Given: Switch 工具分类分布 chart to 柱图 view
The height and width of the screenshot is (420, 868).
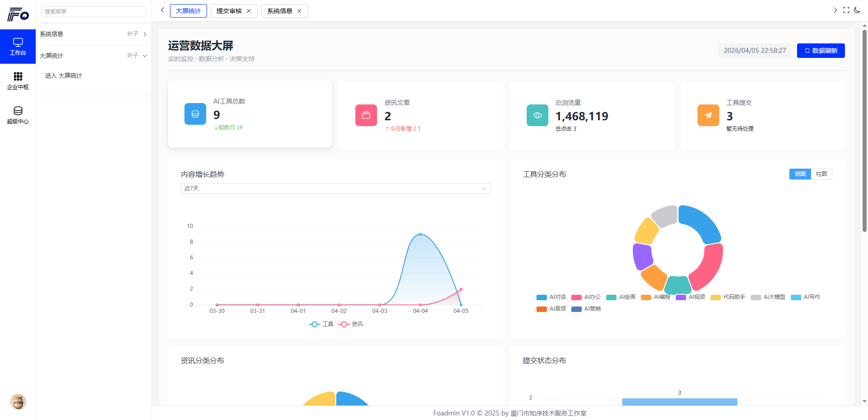Looking at the screenshot, I should pos(821,174).
